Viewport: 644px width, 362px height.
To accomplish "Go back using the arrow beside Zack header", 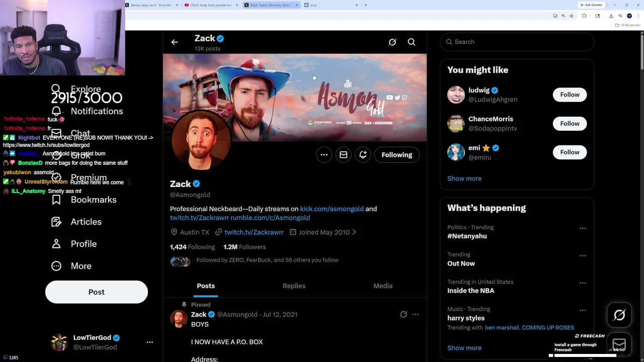I will point(175,42).
